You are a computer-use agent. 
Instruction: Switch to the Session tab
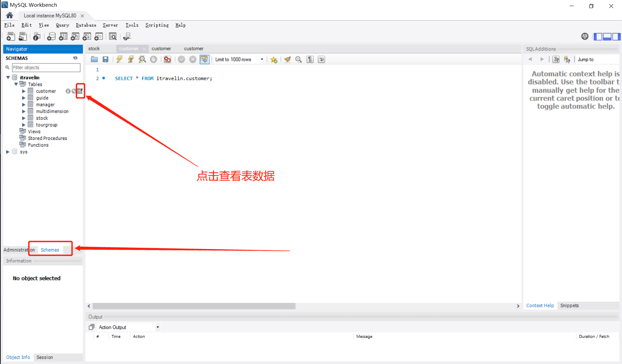(45, 357)
